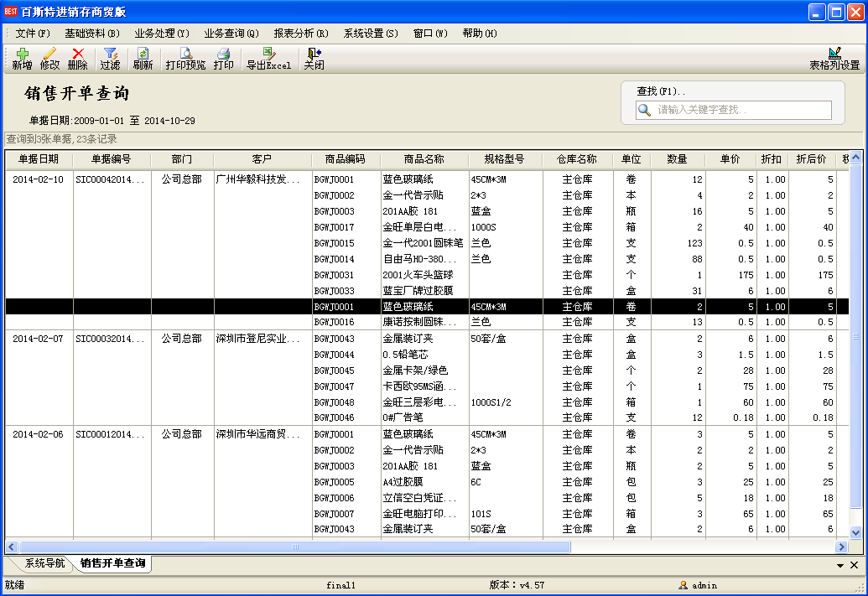Screen dimensions: 868x596
Task: Click the horizontal scrollbar right arrow
Action: [x=841, y=547]
